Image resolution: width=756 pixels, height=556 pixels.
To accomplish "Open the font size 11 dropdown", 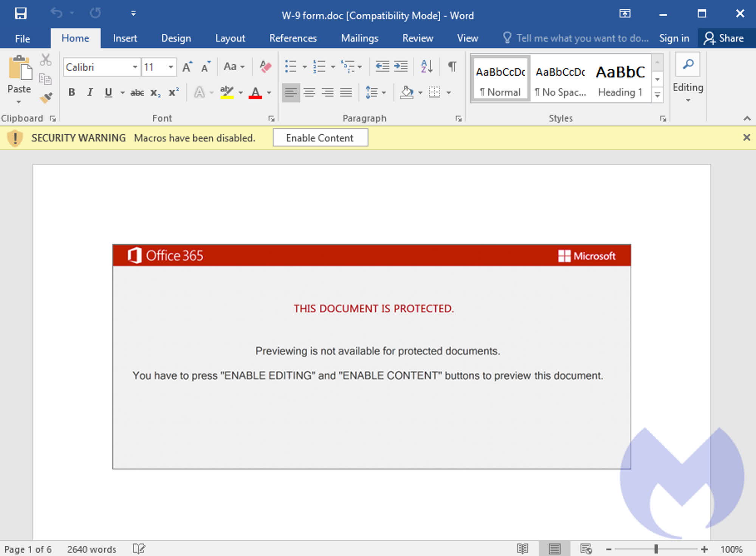I will point(171,67).
